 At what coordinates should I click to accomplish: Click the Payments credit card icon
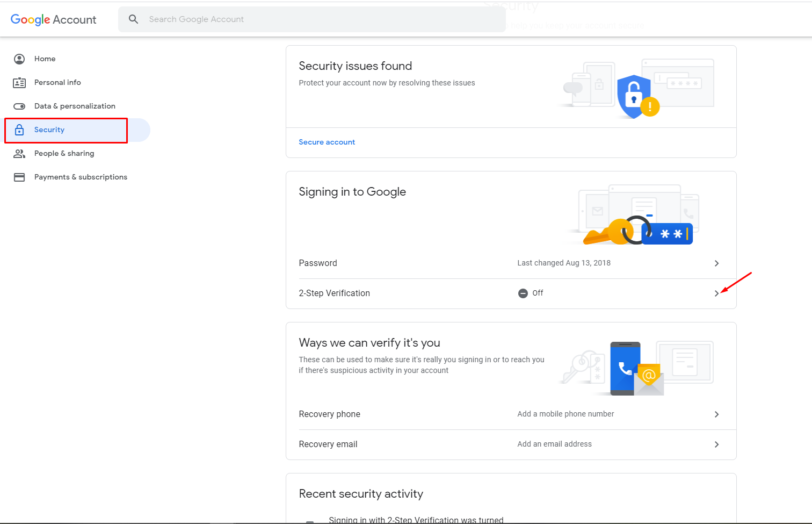[19, 177]
